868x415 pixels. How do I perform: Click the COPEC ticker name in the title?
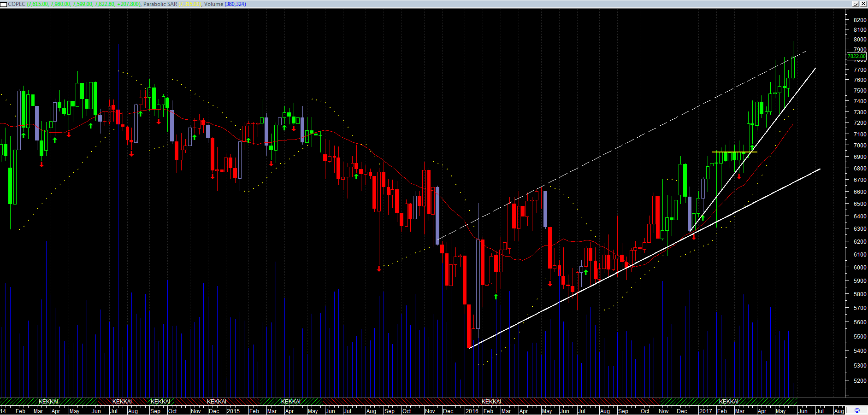pos(17,4)
